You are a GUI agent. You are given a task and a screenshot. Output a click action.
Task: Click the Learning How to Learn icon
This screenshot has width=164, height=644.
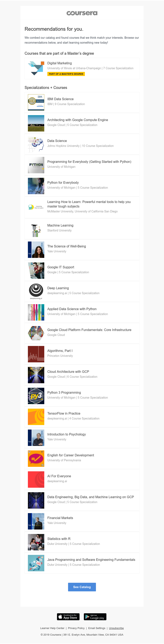[36, 207]
